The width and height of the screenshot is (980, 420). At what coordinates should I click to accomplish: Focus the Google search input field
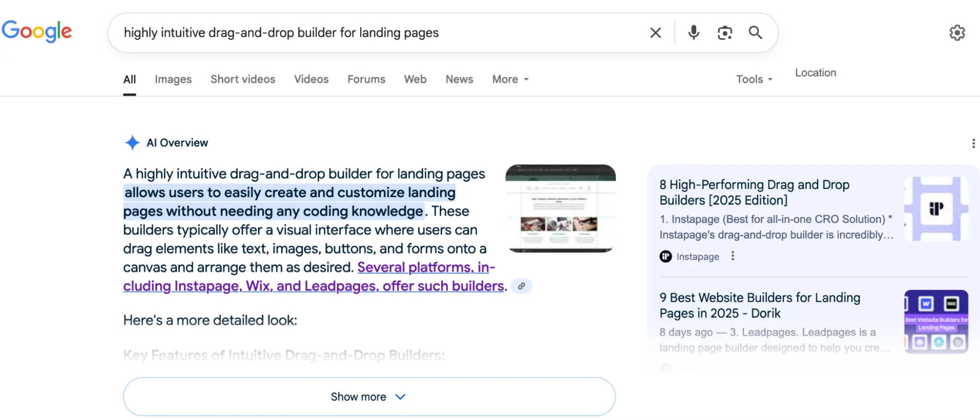(x=382, y=33)
